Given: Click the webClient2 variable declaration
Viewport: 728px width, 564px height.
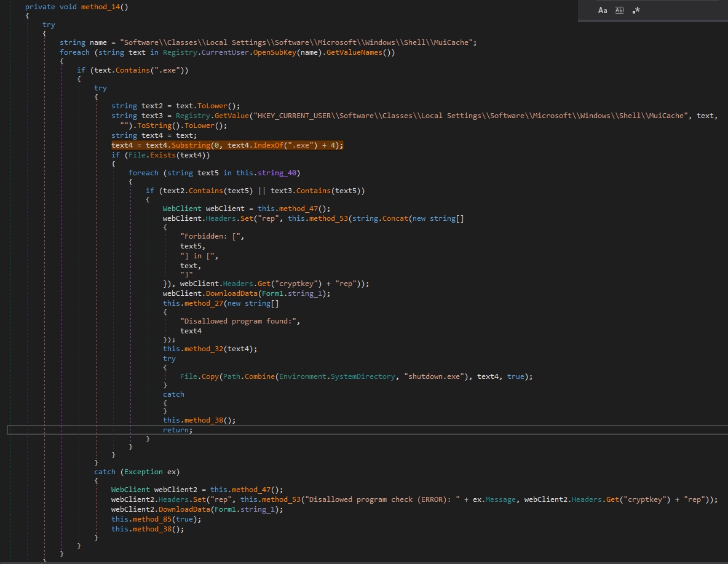Looking at the screenshot, I should pos(175,490).
